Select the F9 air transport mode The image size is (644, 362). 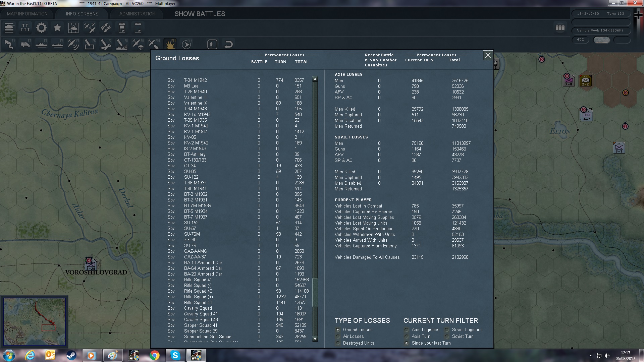click(x=138, y=44)
